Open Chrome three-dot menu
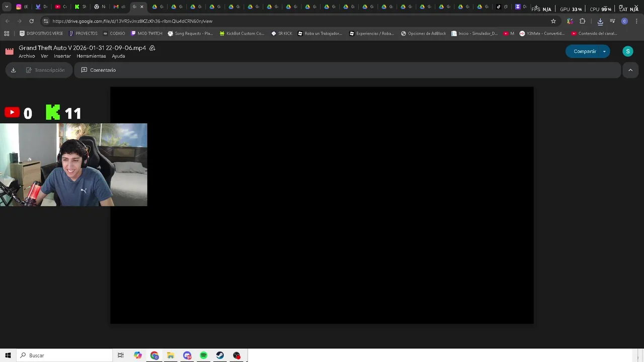Image resolution: width=644 pixels, height=362 pixels. 636,21
